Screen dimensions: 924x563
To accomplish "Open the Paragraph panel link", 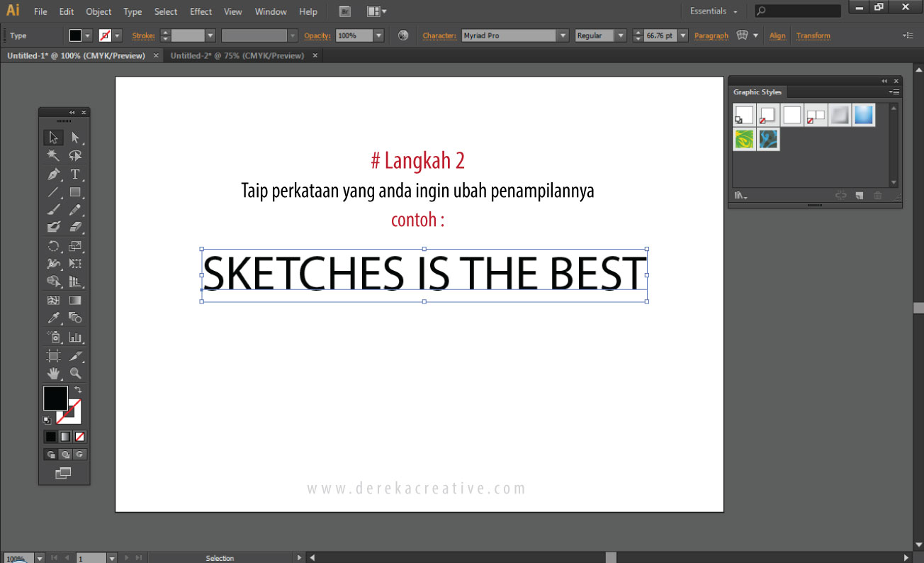I will (711, 35).
